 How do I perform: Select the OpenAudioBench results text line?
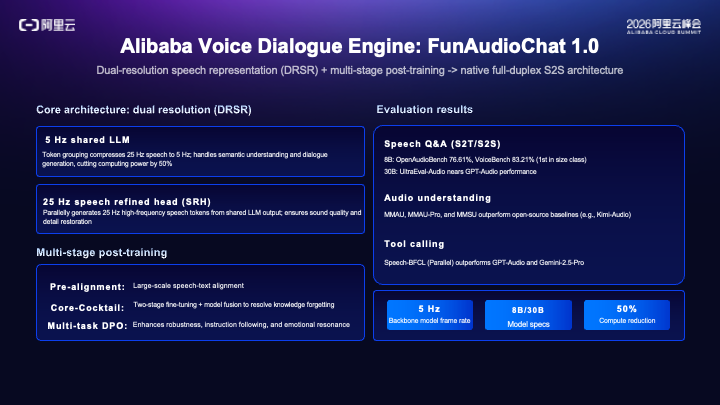click(485, 160)
